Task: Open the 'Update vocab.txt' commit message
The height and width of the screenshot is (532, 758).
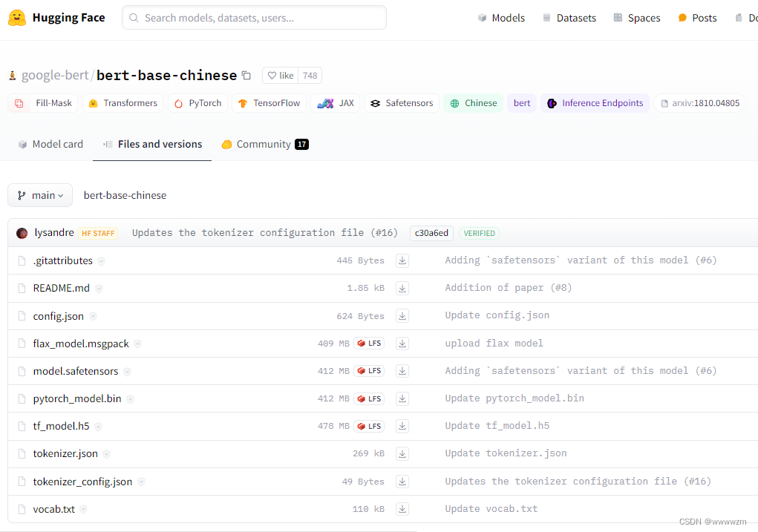Action: click(x=491, y=509)
